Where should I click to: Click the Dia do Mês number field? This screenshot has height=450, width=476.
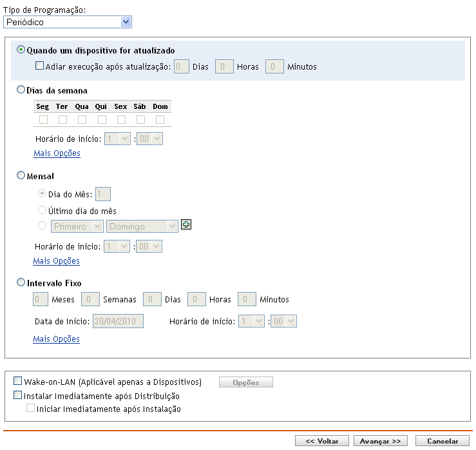103,194
